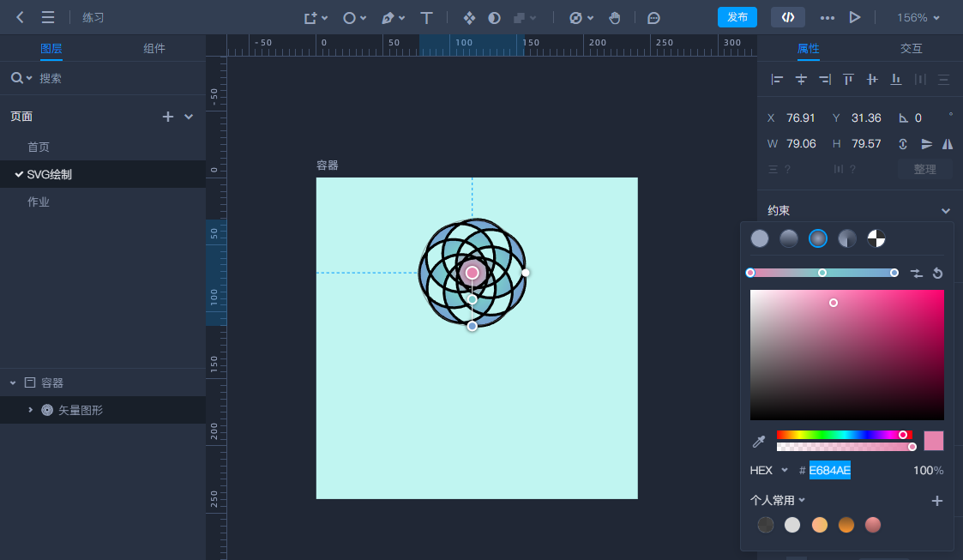
Task: Switch fill type to solid color
Action: coord(760,238)
